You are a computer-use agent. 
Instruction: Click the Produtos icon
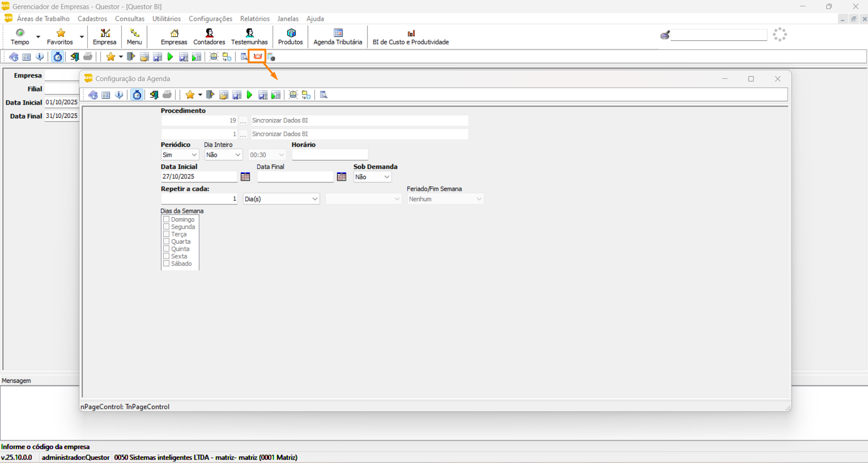290,36
